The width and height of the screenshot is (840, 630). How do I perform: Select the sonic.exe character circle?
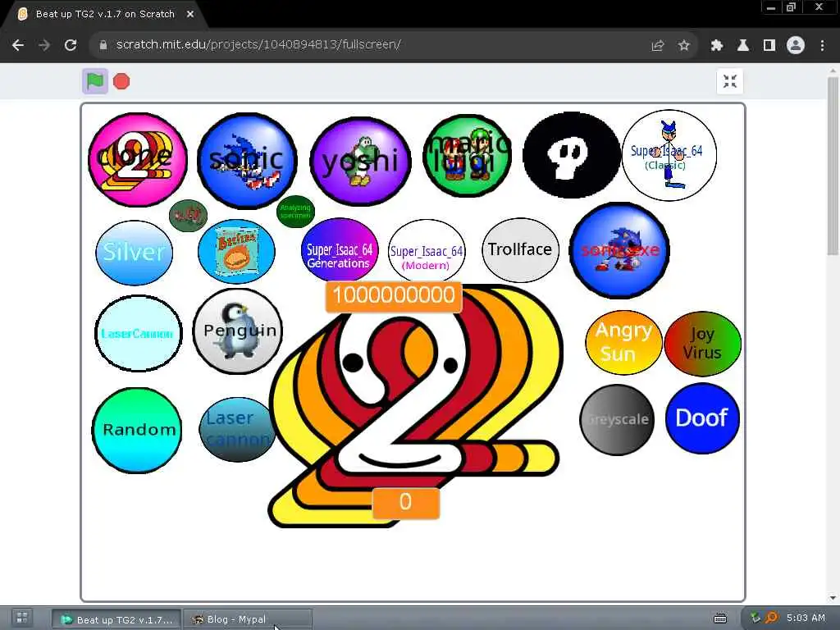click(619, 250)
